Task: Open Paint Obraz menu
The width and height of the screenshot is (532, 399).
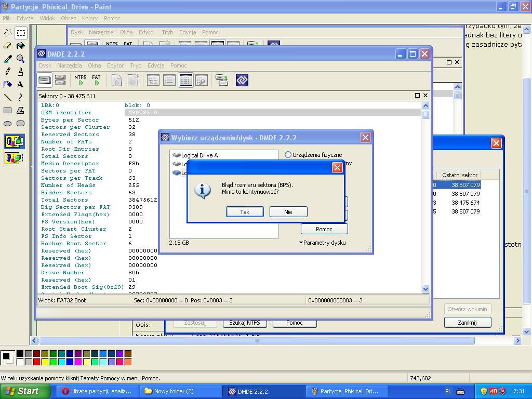Action: 68,18
